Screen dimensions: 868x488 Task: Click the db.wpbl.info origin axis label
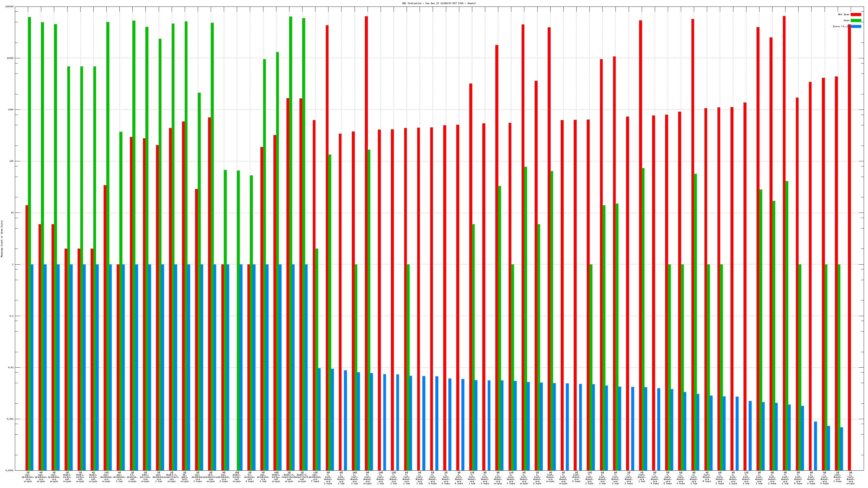(x=185, y=477)
